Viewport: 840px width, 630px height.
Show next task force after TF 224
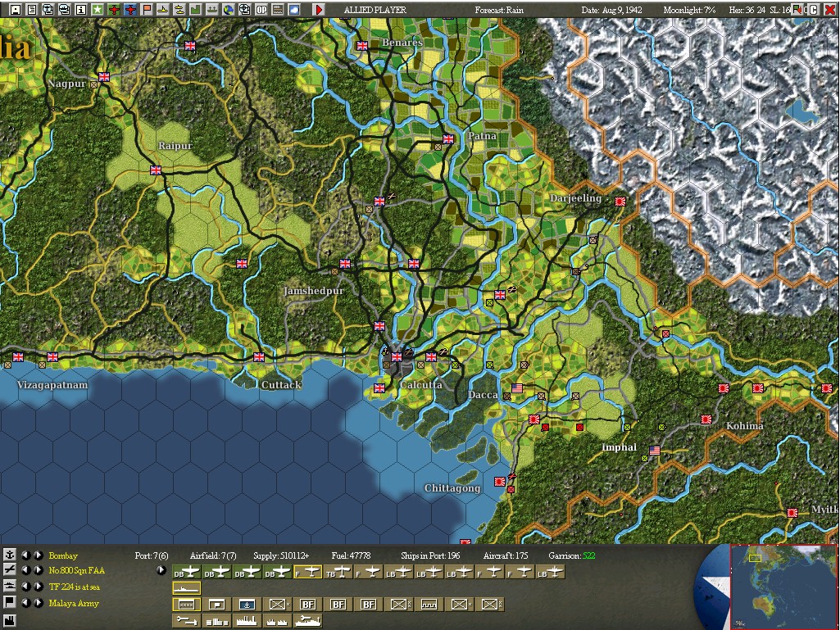[x=39, y=587]
